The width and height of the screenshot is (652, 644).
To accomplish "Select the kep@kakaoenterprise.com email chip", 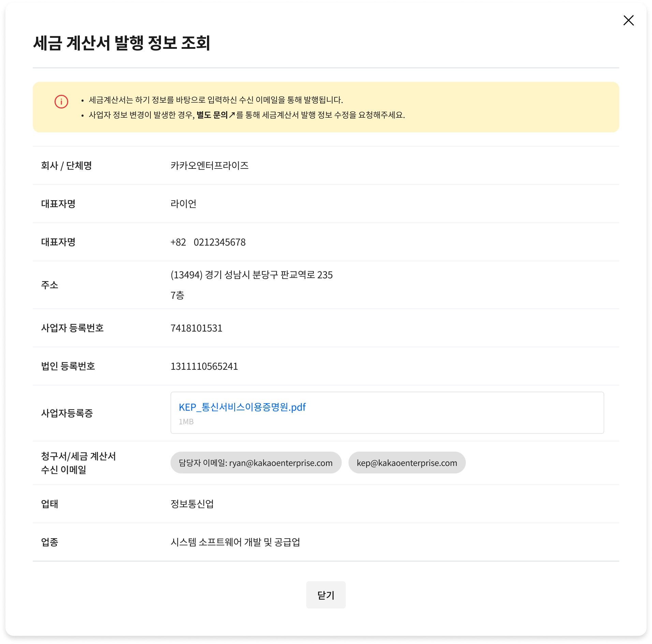I will click(406, 463).
